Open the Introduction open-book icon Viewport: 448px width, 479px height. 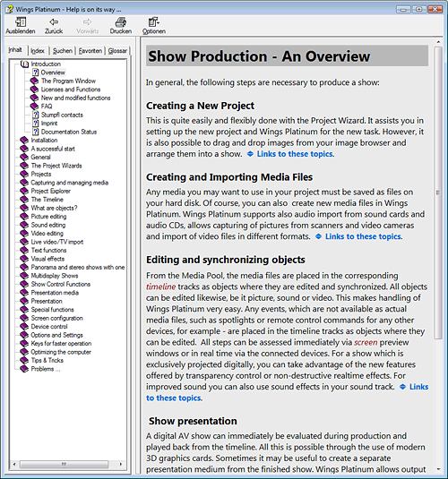coord(24,64)
